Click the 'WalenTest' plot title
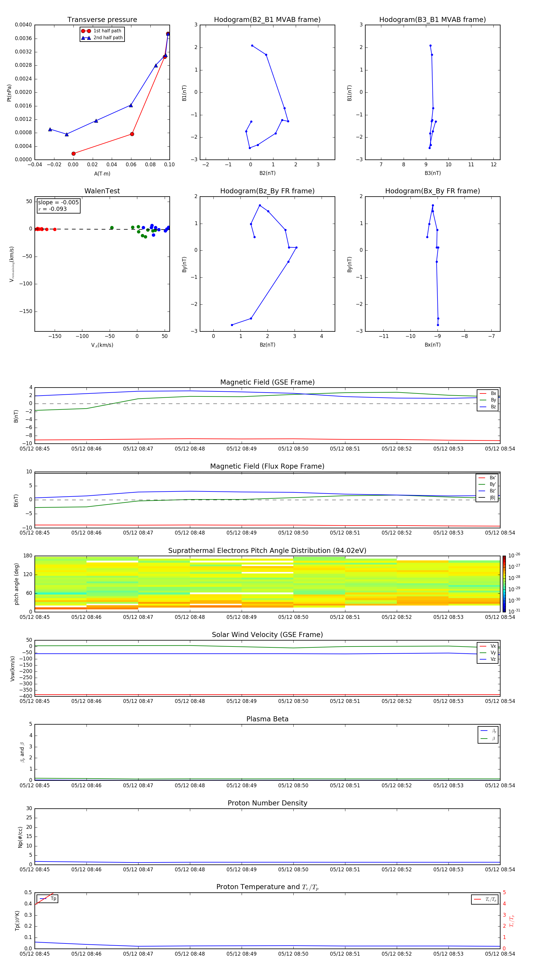Image resolution: width=535 pixels, height=980 pixels. [x=102, y=191]
